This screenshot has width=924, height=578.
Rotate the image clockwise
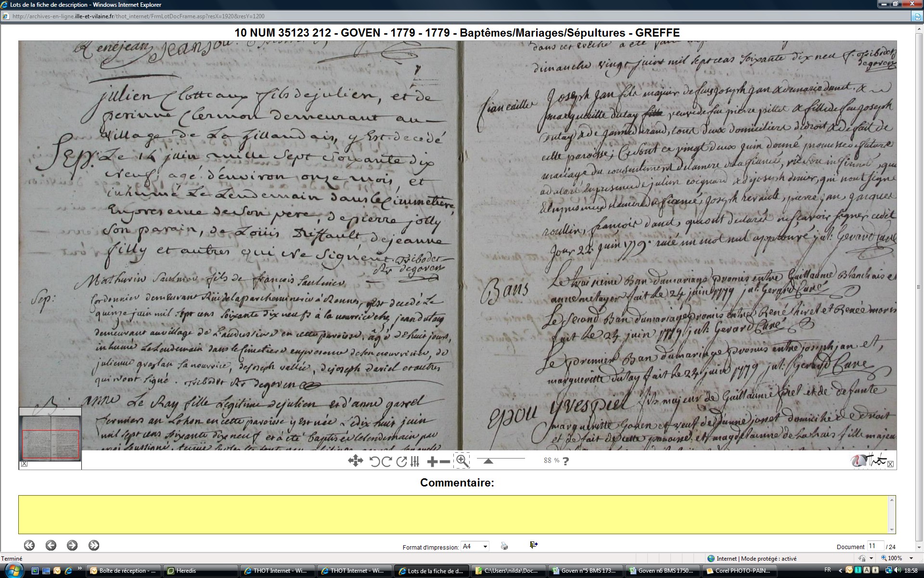coord(386,461)
